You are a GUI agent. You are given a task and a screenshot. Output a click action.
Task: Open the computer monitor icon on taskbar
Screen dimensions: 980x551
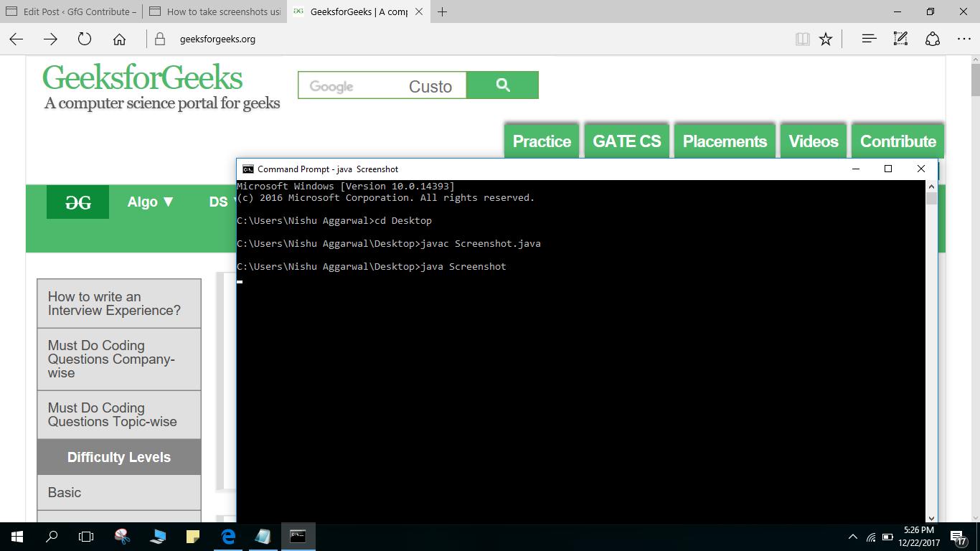(x=158, y=536)
